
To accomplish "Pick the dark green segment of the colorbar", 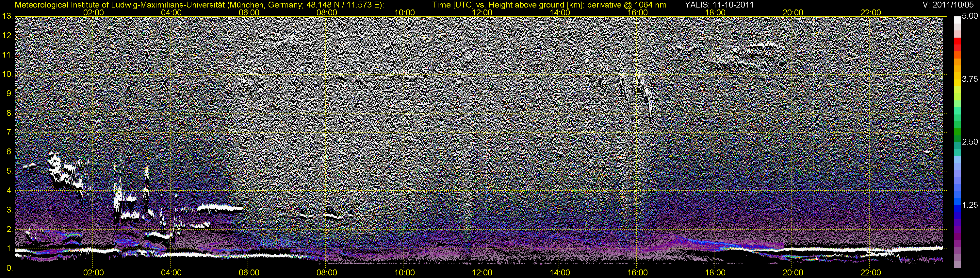I will pos(957,132).
